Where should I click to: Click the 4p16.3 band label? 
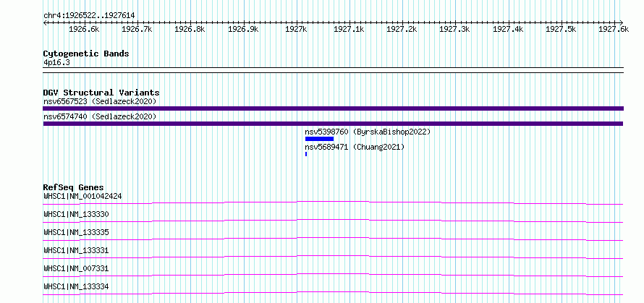tap(56, 63)
